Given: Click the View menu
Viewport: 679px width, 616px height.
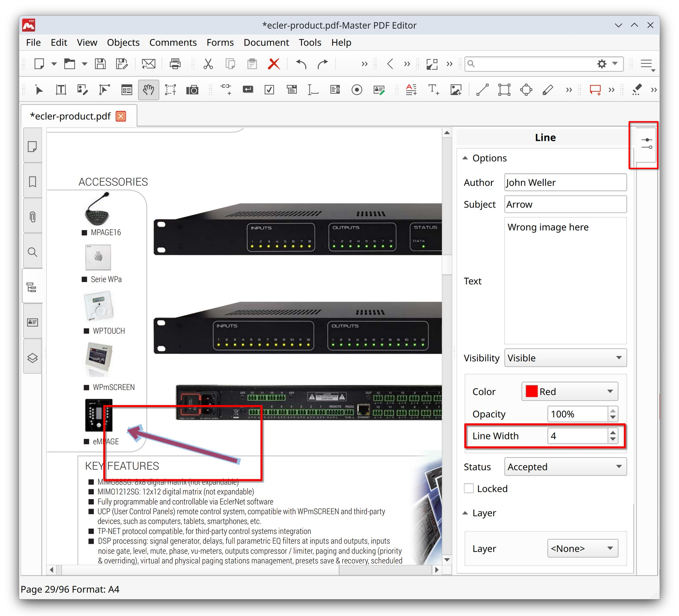Looking at the screenshot, I should (87, 42).
